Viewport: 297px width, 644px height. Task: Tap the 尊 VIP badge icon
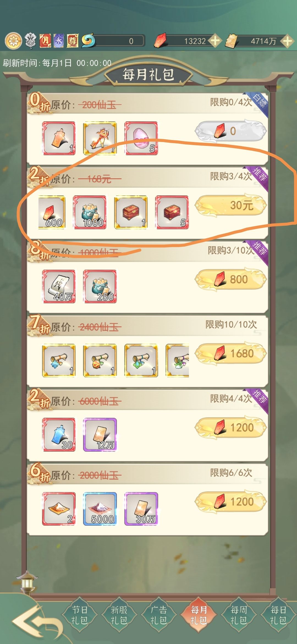pyautogui.click(x=73, y=41)
